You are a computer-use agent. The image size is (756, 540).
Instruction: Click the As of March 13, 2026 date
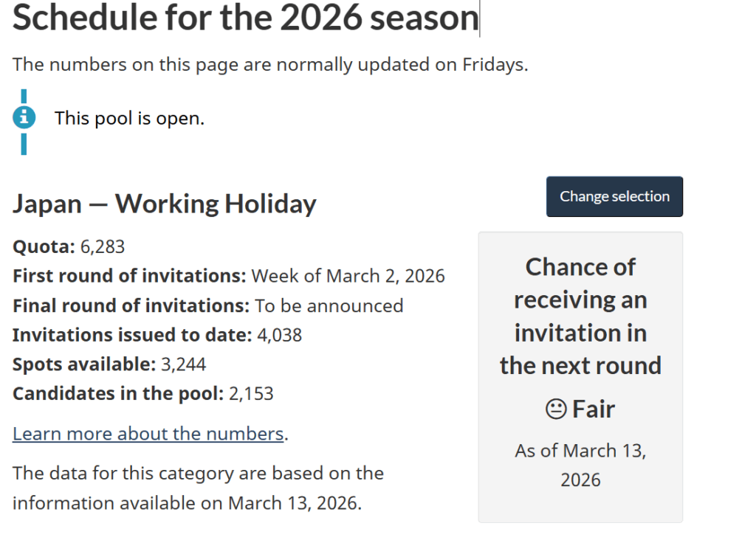[x=580, y=465]
